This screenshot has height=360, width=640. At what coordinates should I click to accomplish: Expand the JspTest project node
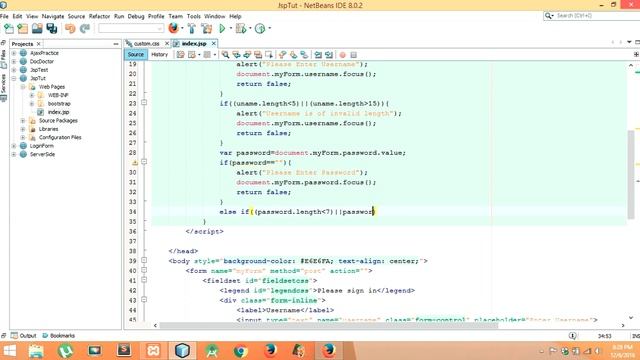[14, 70]
